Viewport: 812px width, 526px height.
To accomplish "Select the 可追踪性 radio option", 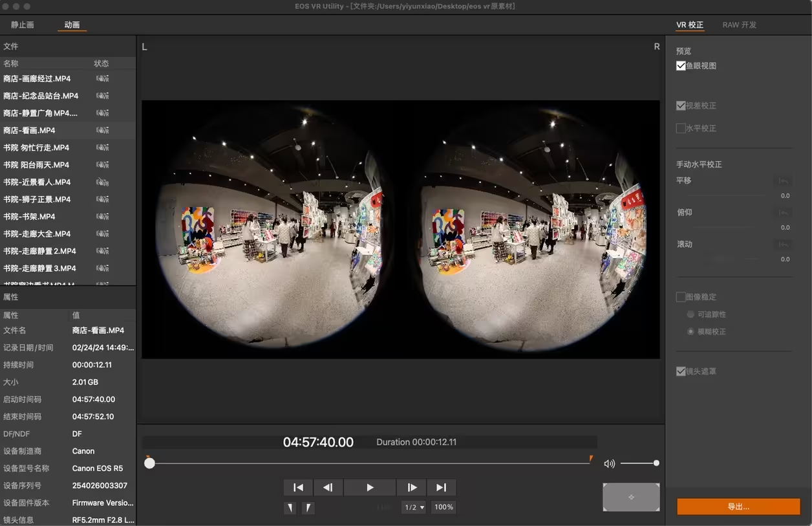I will tap(690, 314).
